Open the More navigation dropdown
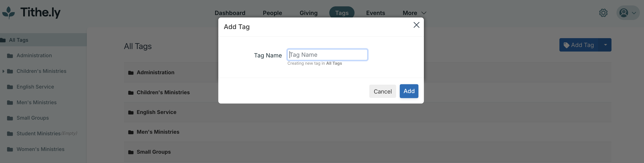The width and height of the screenshot is (644, 163). coord(414,13)
